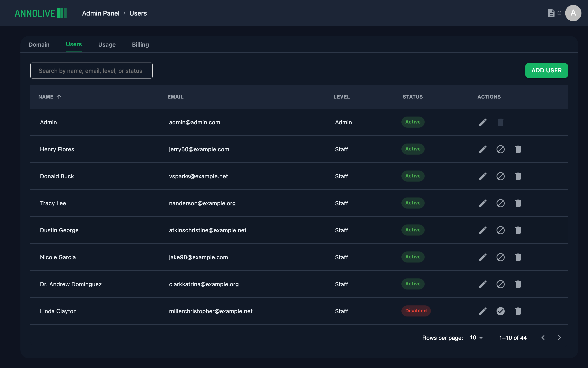Delete the Admin user trash icon

500,122
